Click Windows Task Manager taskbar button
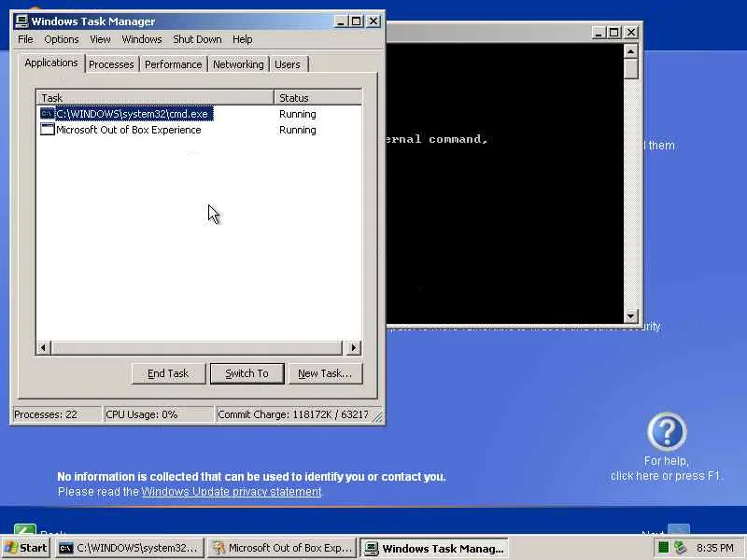747x560 pixels. (434, 548)
